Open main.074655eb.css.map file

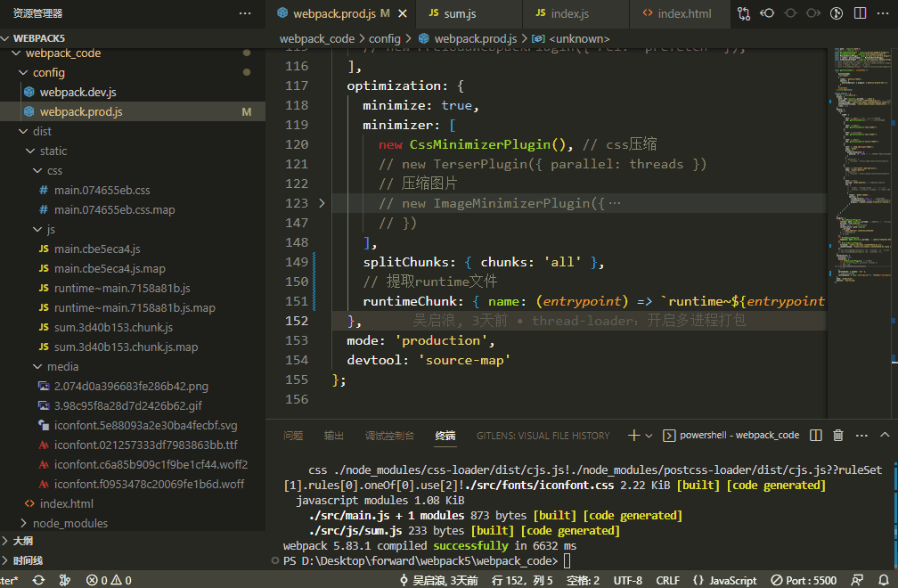tap(132, 209)
